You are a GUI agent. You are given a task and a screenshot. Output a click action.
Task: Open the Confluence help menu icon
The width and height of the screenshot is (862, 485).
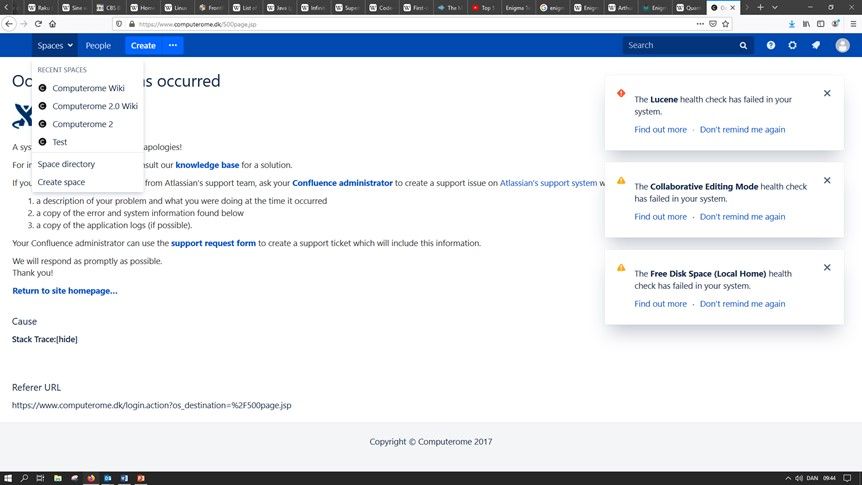click(x=770, y=45)
